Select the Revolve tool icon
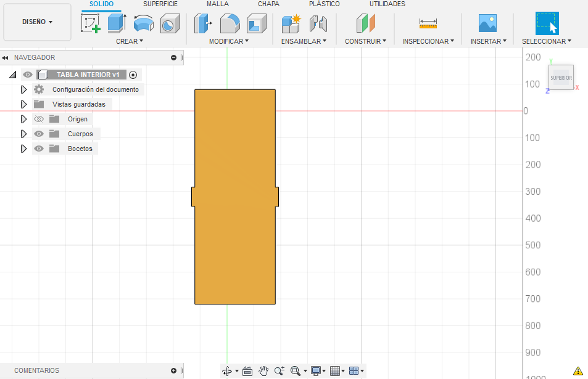The width and height of the screenshot is (588, 379). tap(144, 23)
